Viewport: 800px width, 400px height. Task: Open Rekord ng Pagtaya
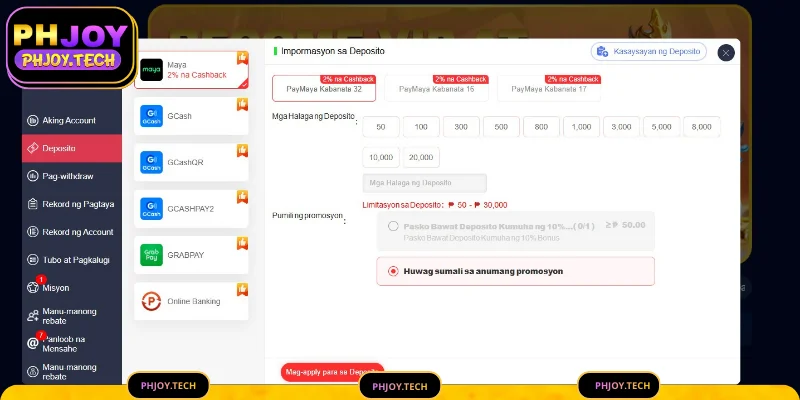[72, 204]
